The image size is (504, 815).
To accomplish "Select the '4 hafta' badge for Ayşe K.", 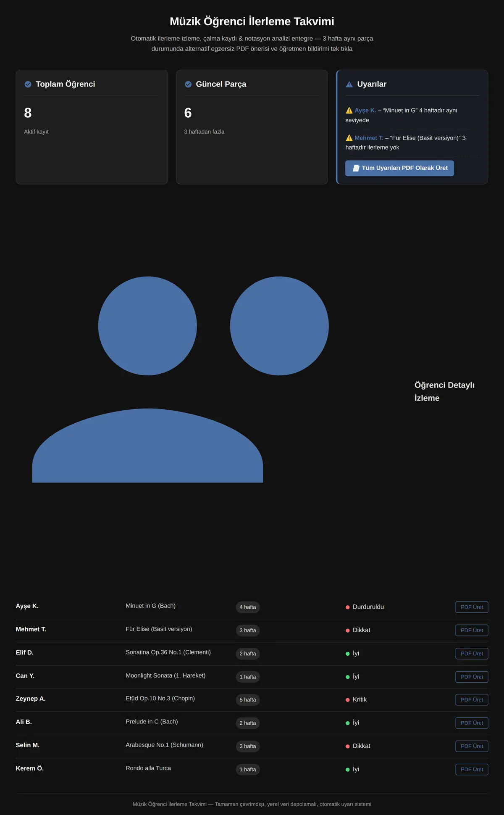I will [248, 607].
